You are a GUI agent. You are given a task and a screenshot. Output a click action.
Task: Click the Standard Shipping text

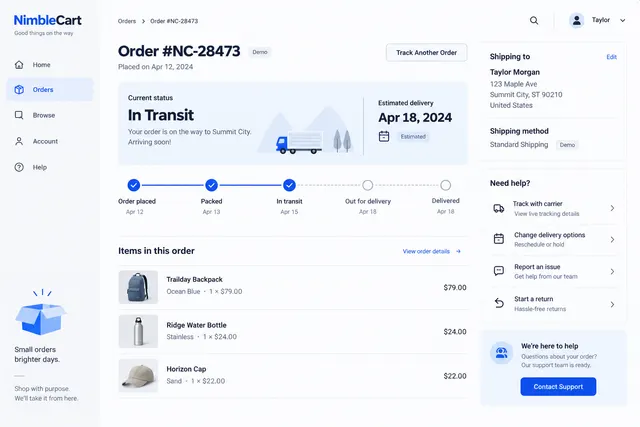pos(519,145)
